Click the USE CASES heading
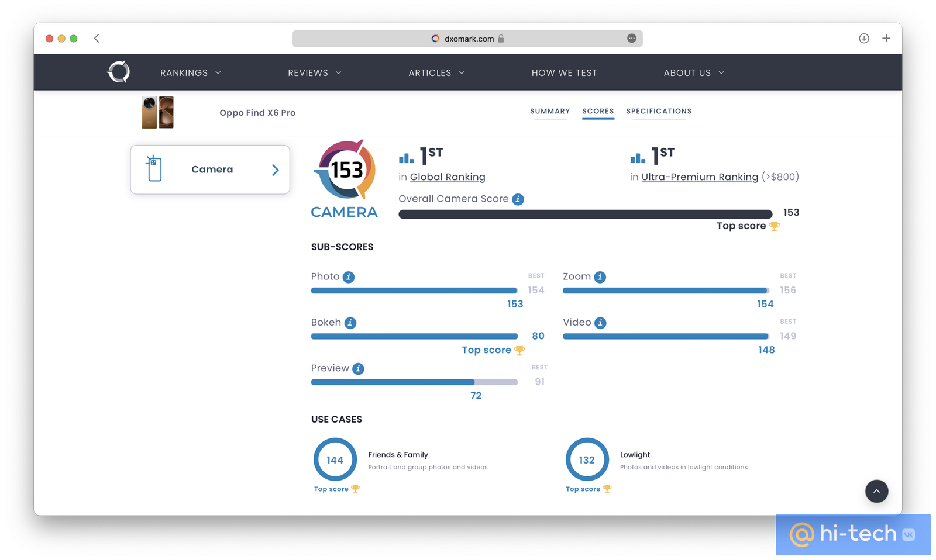This screenshot has width=936, height=560. [336, 420]
